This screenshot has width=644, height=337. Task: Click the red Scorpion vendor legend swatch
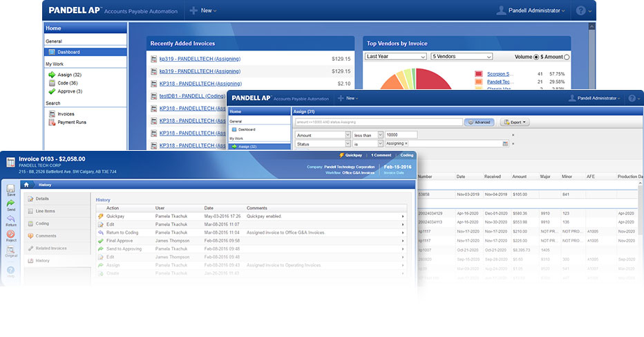pyautogui.click(x=478, y=74)
